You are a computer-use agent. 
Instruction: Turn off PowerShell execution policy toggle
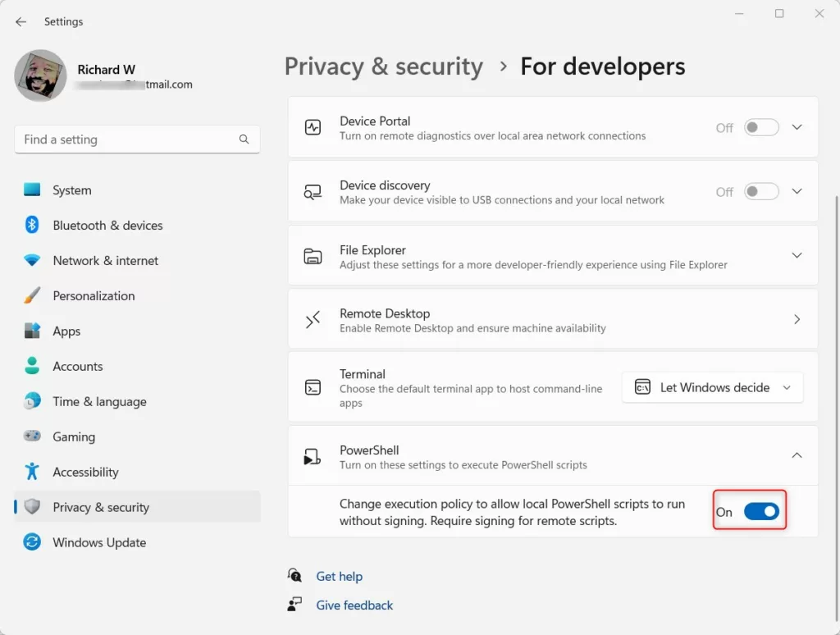coord(761,512)
